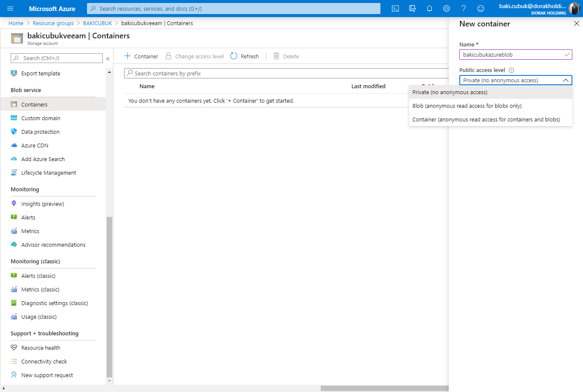Open Cloud Shell from the top bar
This screenshot has width=583, height=392.
click(x=395, y=9)
